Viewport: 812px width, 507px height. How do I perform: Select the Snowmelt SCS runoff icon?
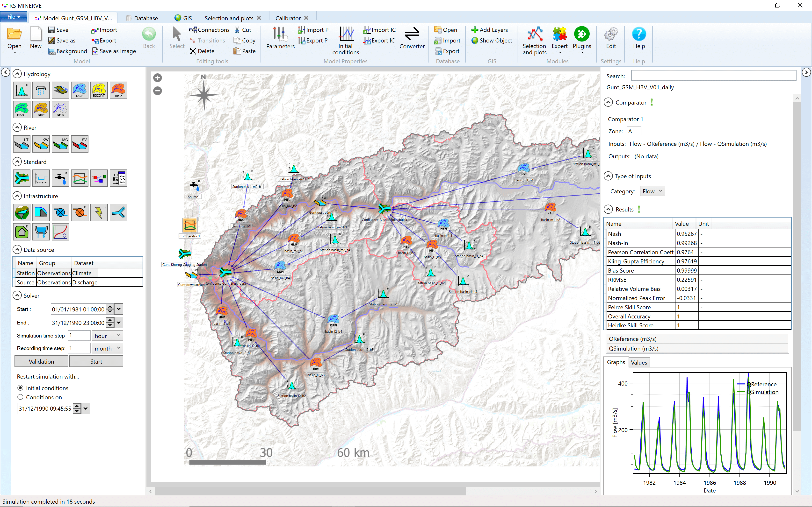click(60, 110)
